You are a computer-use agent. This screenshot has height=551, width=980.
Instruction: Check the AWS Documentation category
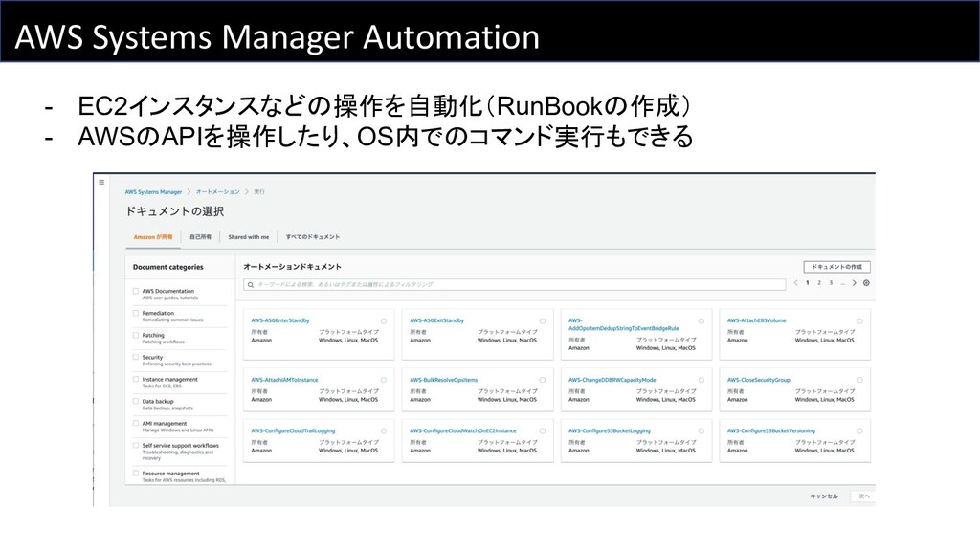pos(136,291)
